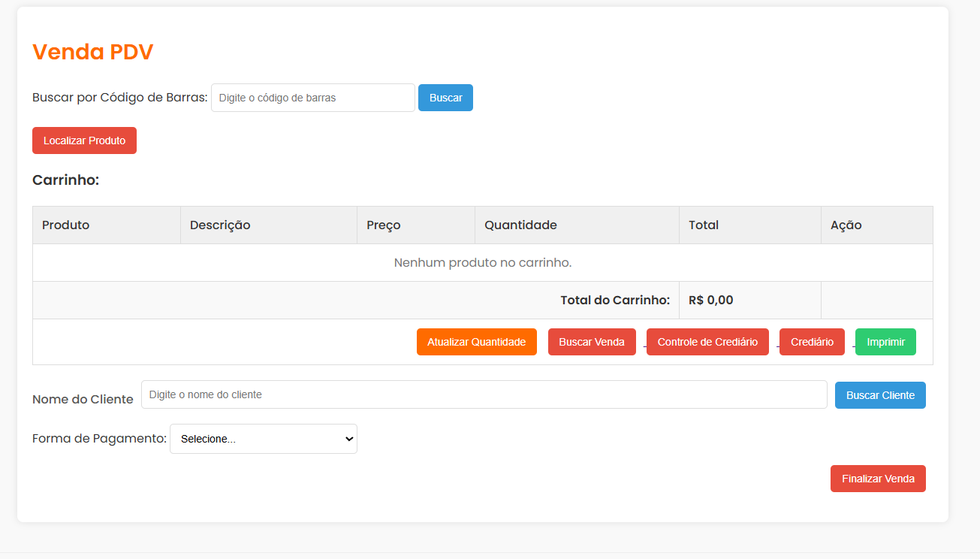Click the blue Buscar barcode button
The height and width of the screenshot is (559, 980).
(x=445, y=98)
